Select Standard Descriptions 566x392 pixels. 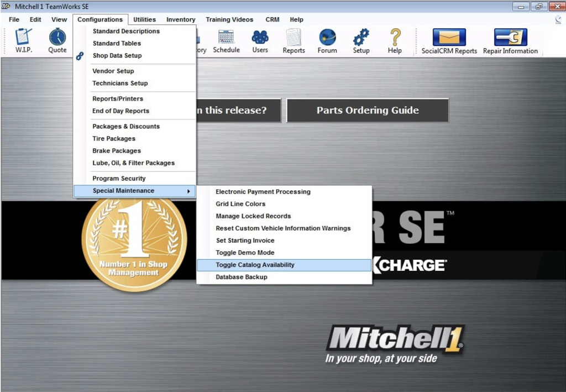[135, 31]
